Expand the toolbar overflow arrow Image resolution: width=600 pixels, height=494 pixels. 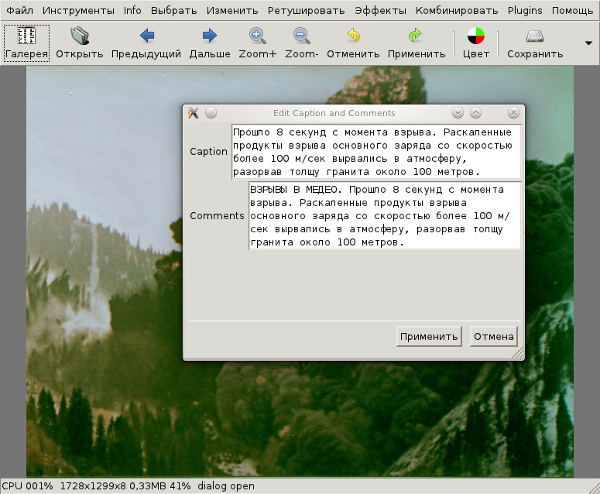click(589, 42)
